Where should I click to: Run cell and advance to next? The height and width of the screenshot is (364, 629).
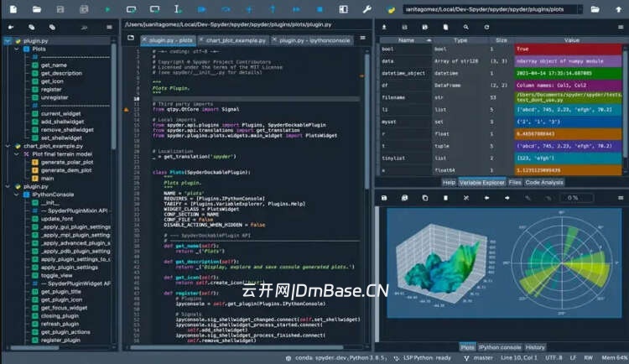(x=154, y=9)
